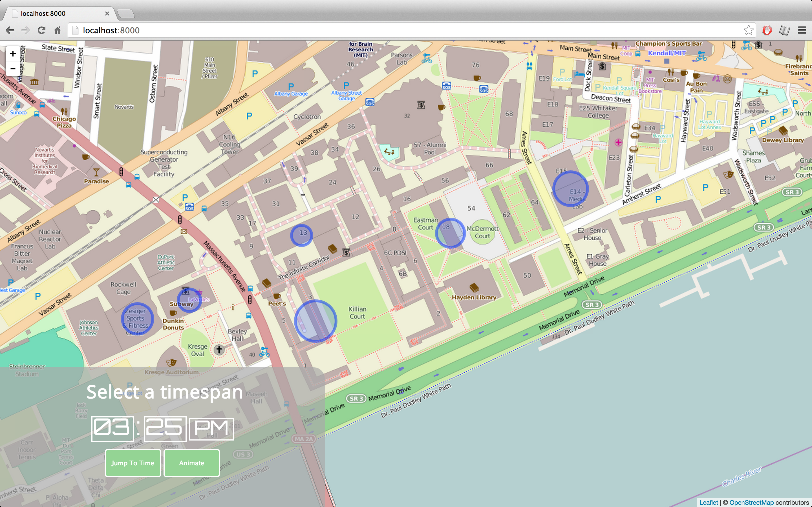
Task: Open the Chrome hamburger menu
Action: click(x=802, y=30)
